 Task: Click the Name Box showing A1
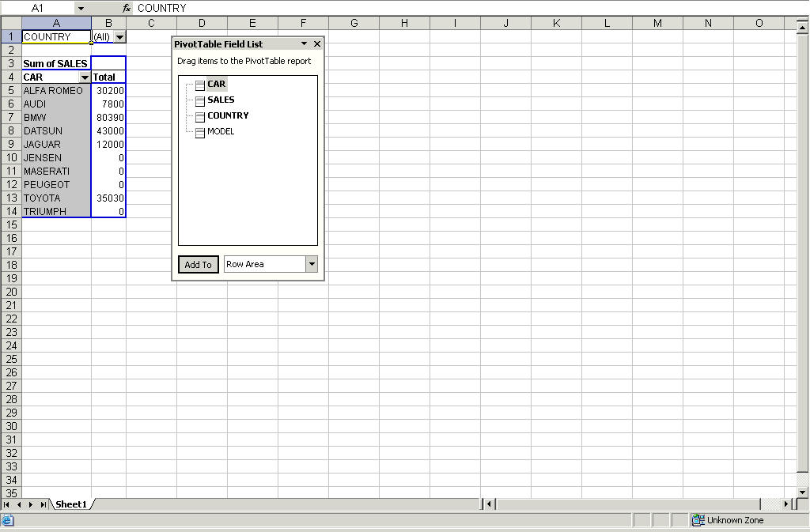click(x=38, y=8)
